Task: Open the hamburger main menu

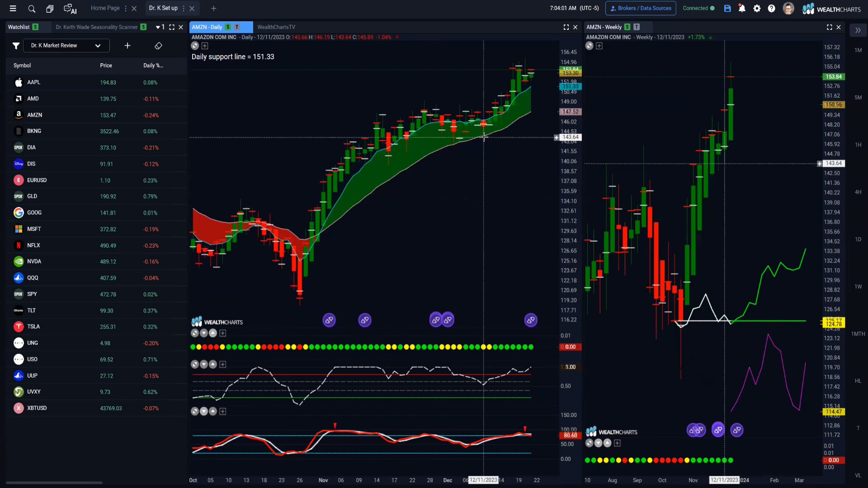Action: tap(13, 8)
